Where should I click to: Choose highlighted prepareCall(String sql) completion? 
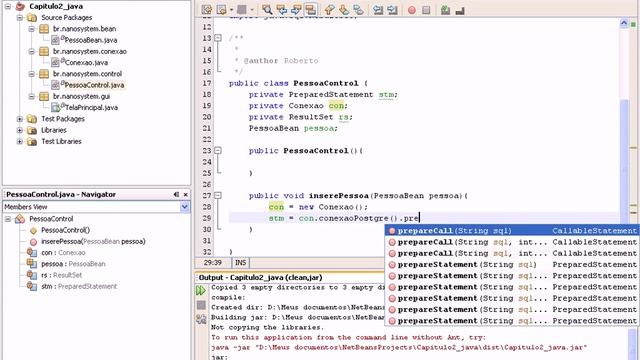(x=512, y=231)
